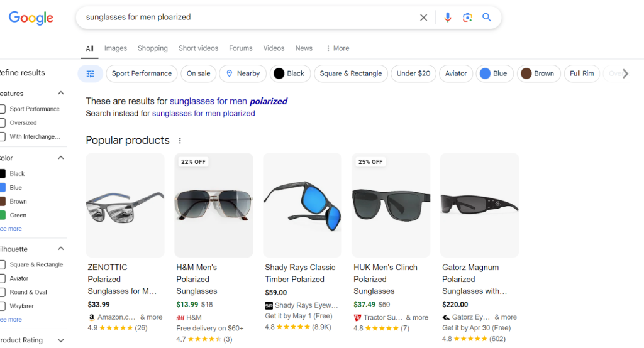The height and width of the screenshot is (348, 644).
Task: Open the filter settings icon chip
Action: click(x=91, y=73)
